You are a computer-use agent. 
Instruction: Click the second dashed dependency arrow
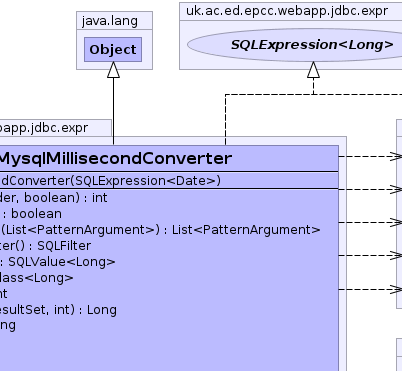pos(370,189)
